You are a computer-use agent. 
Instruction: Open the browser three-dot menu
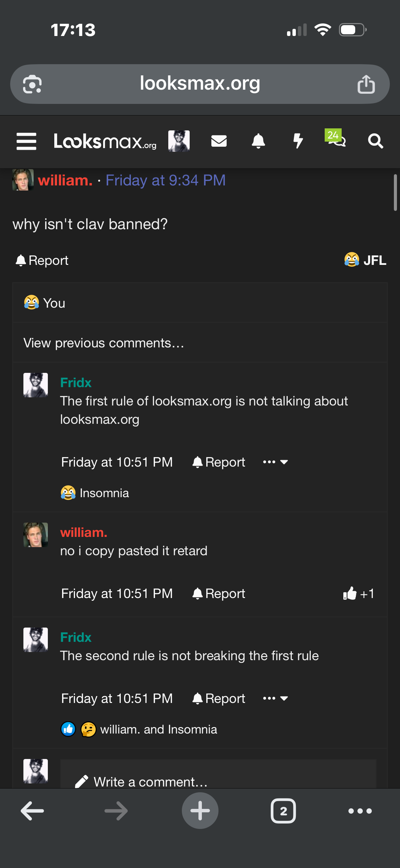click(360, 811)
